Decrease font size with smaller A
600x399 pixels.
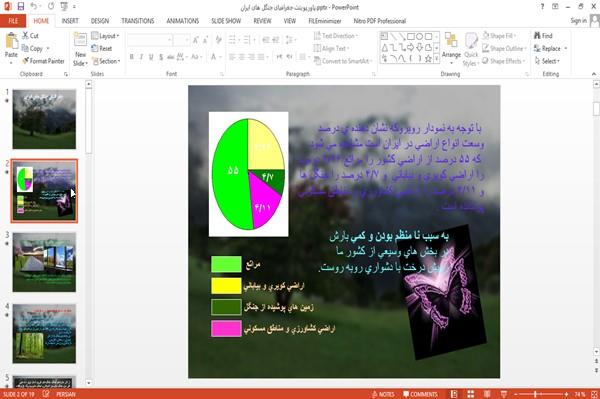tap(205, 40)
